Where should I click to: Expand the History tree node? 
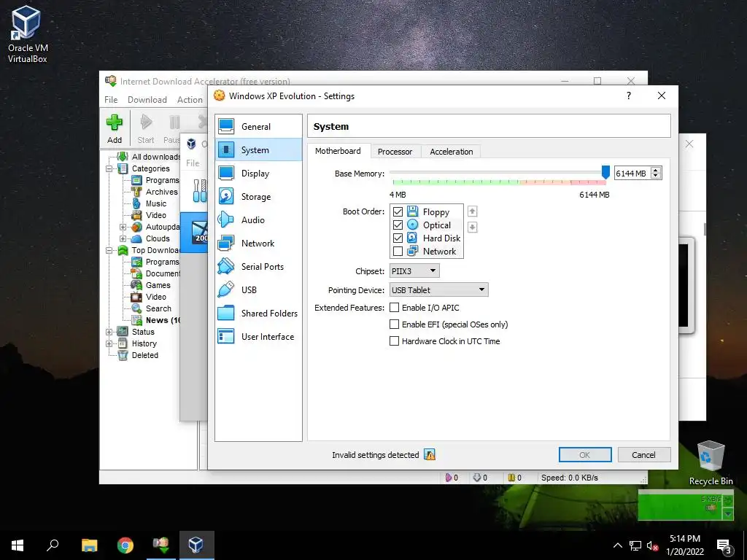[109, 343]
